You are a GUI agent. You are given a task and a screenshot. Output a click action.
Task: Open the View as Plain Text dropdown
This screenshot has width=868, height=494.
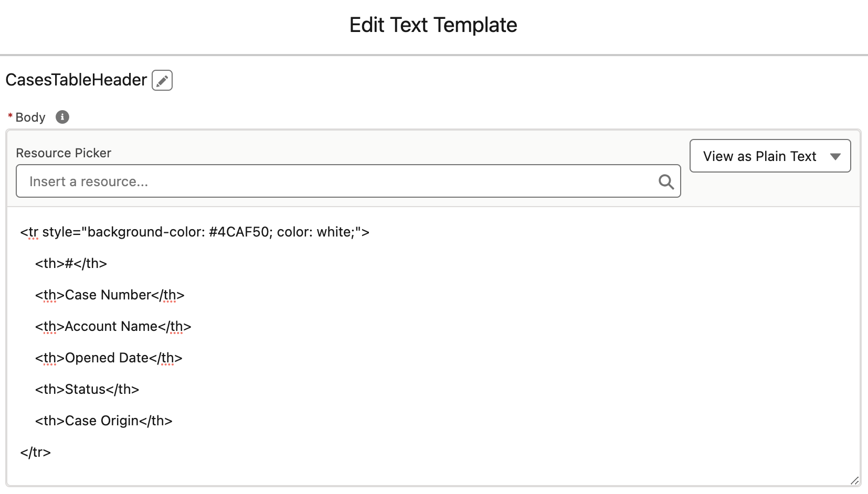[769, 156]
